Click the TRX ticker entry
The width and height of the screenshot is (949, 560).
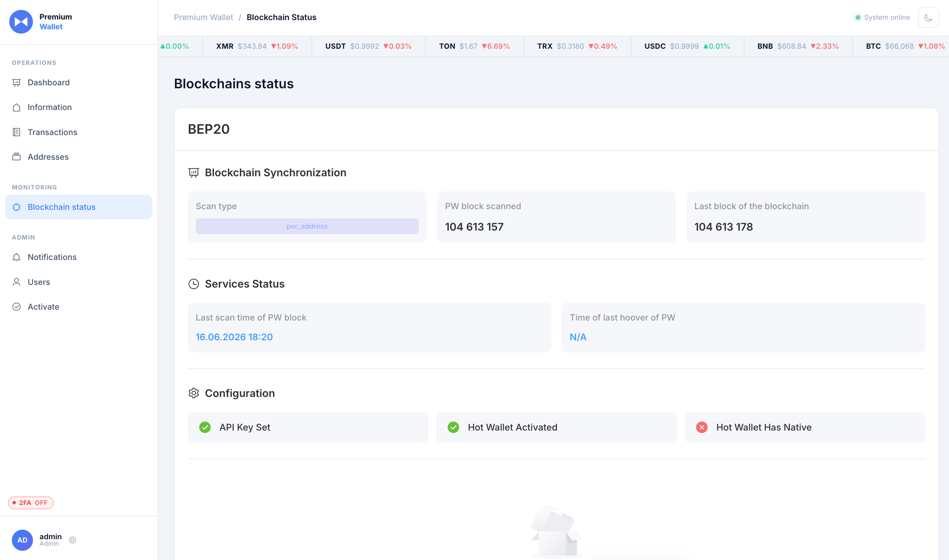click(577, 46)
